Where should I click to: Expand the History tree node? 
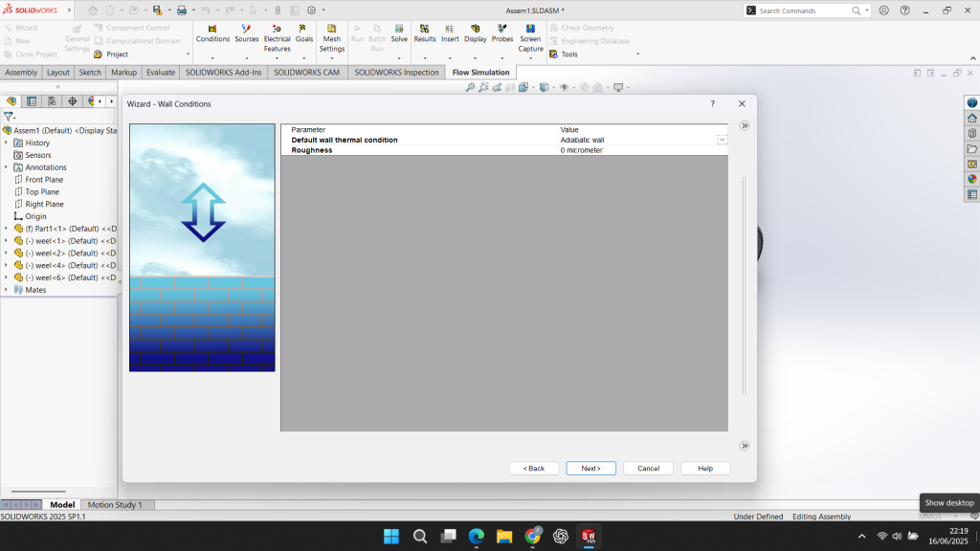click(6, 143)
